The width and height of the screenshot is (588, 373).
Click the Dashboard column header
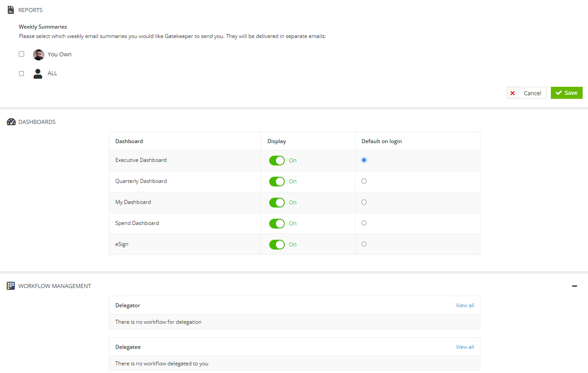tap(129, 141)
